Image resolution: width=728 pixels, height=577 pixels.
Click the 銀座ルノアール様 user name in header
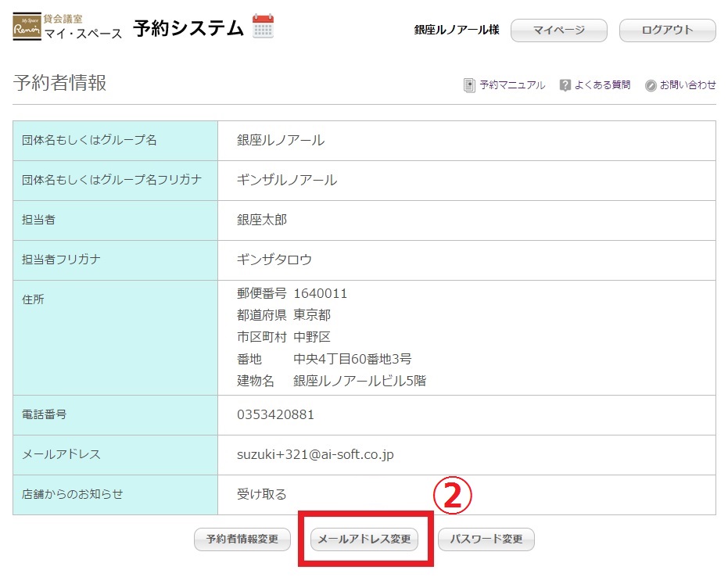tap(457, 30)
